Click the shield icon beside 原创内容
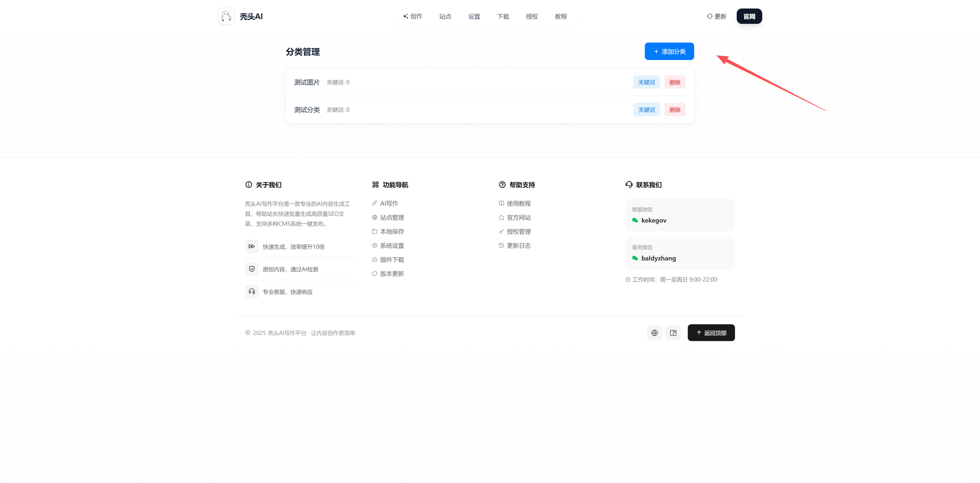 (x=251, y=269)
